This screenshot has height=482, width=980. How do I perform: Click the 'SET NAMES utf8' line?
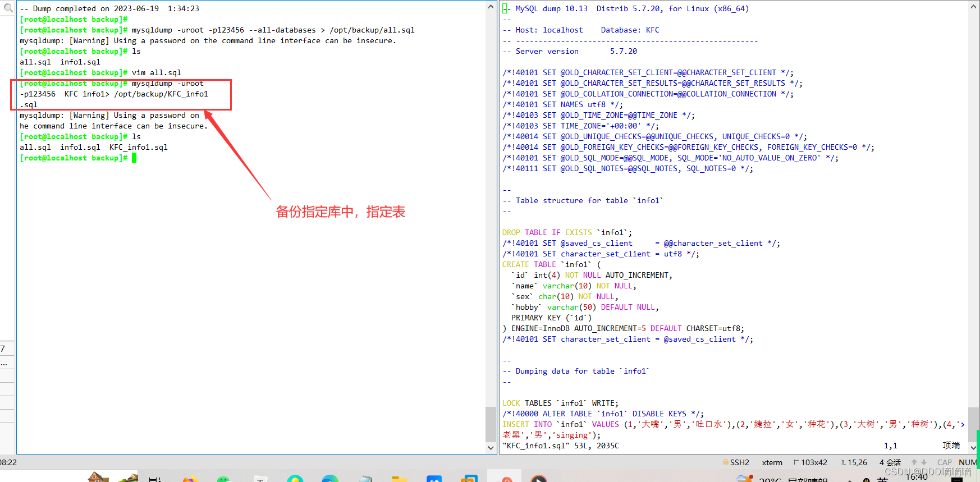563,104
